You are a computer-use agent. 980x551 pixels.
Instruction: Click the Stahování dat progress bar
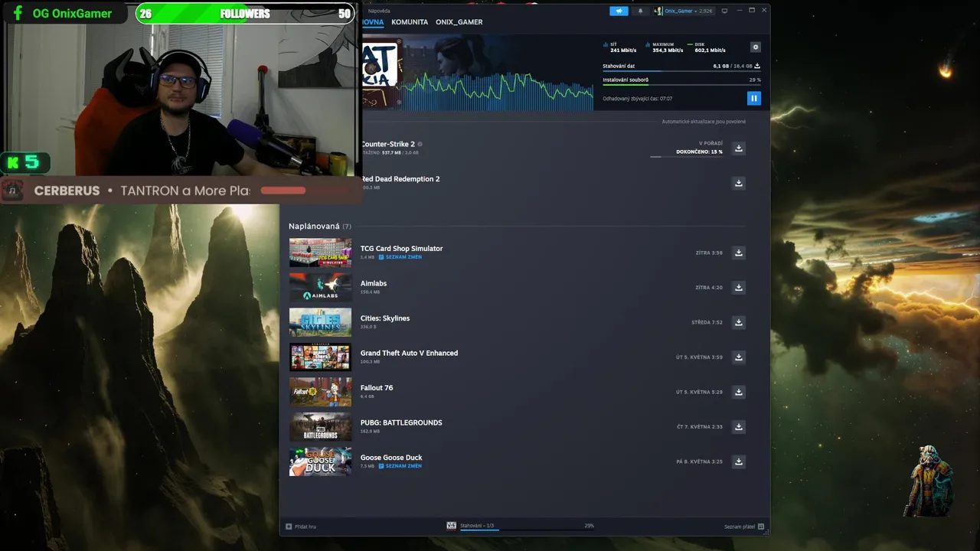[681, 72]
